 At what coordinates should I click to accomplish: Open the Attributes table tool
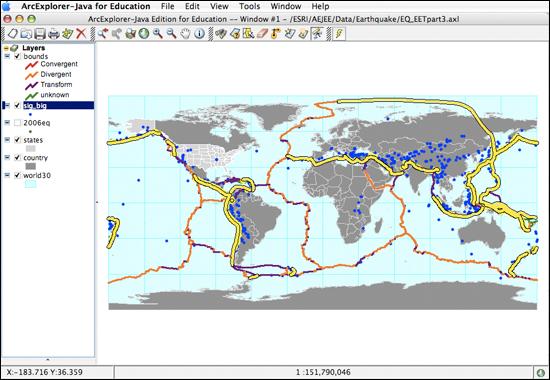click(x=303, y=34)
